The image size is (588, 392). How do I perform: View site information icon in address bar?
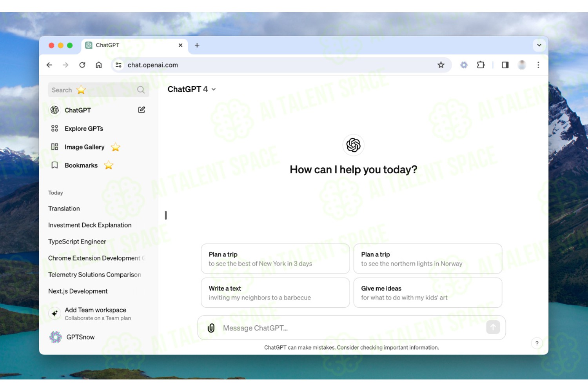pyautogui.click(x=118, y=65)
